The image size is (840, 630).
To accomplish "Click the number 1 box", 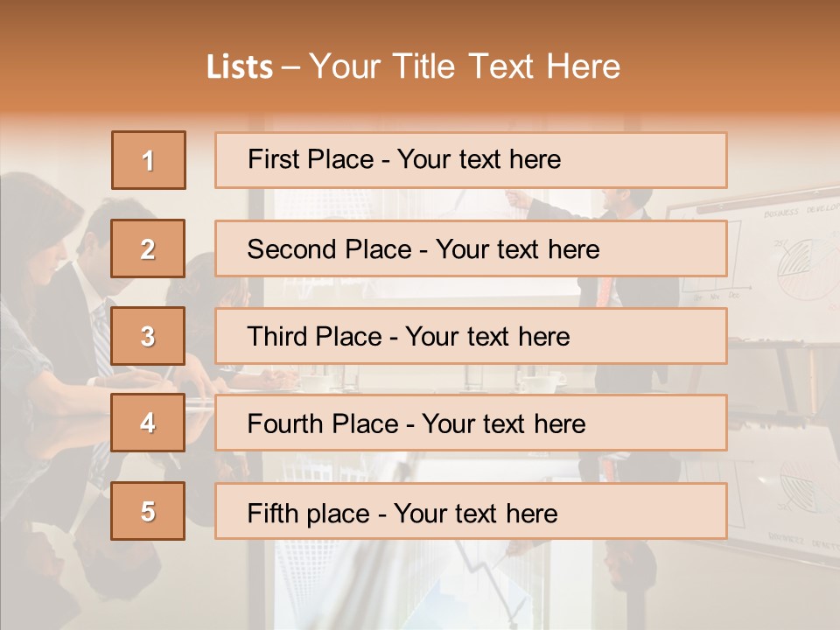I will pyautogui.click(x=149, y=160).
